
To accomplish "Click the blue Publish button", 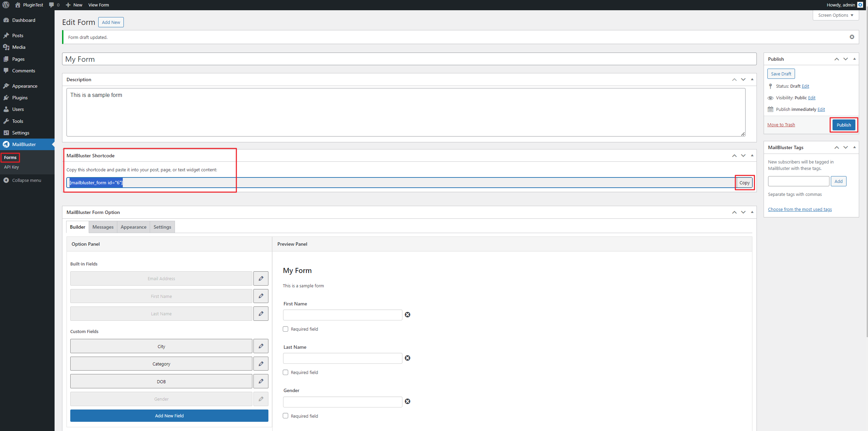I will [x=843, y=125].
